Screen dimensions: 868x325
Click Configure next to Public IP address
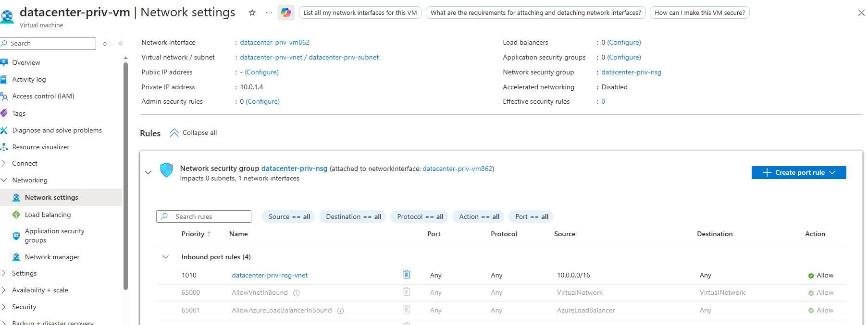click(x=261, y=72)
